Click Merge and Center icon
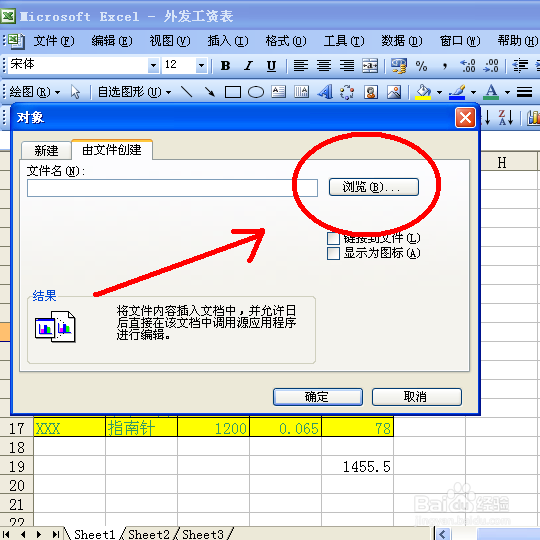Screen dimensions: 540x540 click(x=370, y=65)
